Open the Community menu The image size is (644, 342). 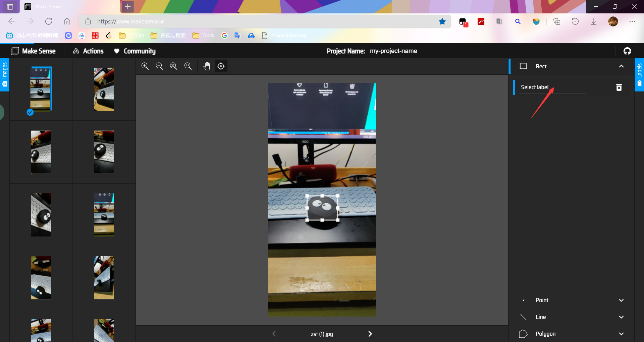click(135, 51)
